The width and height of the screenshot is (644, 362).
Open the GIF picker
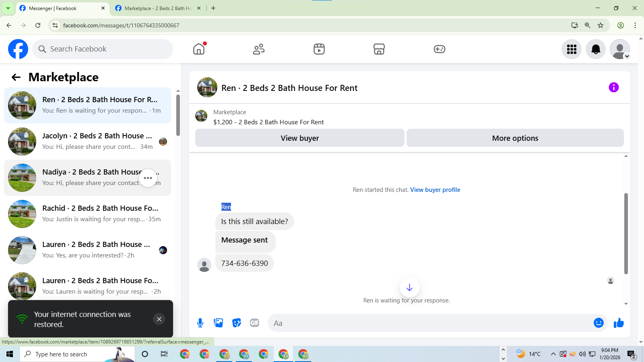point(255,323)
